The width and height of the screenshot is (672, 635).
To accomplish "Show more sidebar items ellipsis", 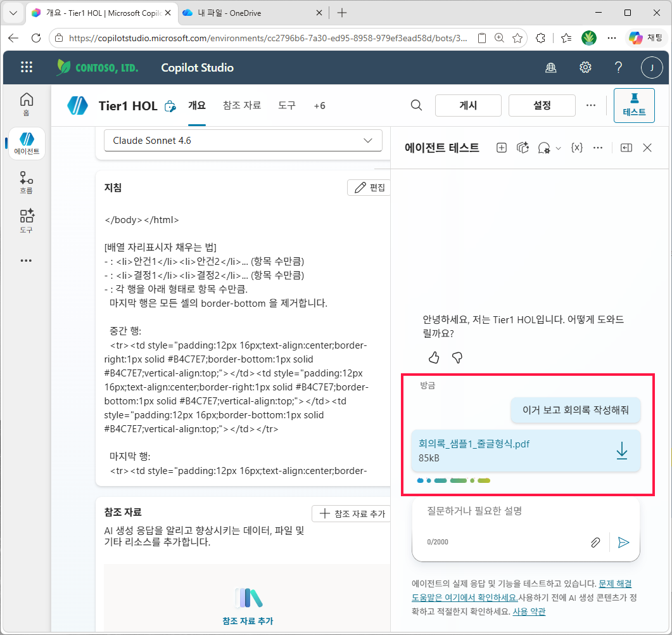I will point(26,260).
